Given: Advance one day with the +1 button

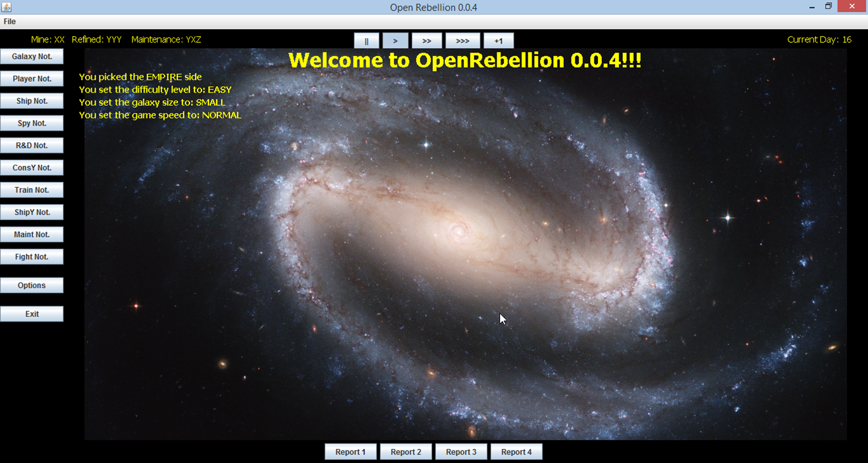Looking at the screenshot, I should [499, 41].
